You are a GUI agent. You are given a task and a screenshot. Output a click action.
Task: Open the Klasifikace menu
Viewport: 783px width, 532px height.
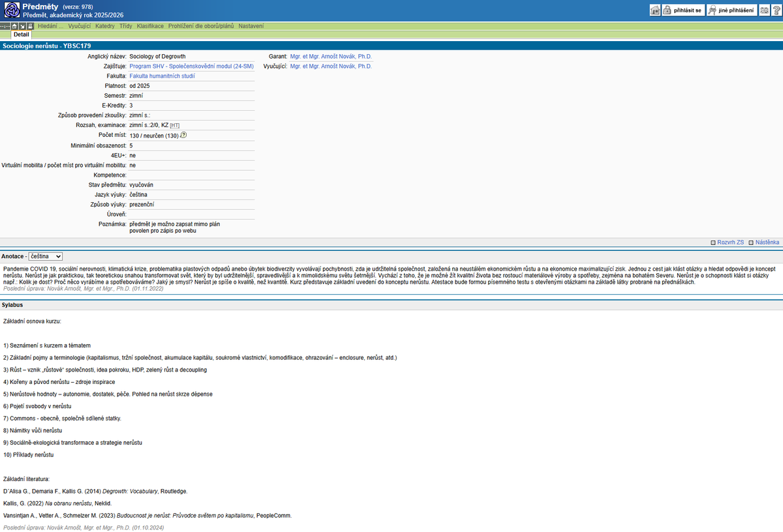tap(150, 26)
